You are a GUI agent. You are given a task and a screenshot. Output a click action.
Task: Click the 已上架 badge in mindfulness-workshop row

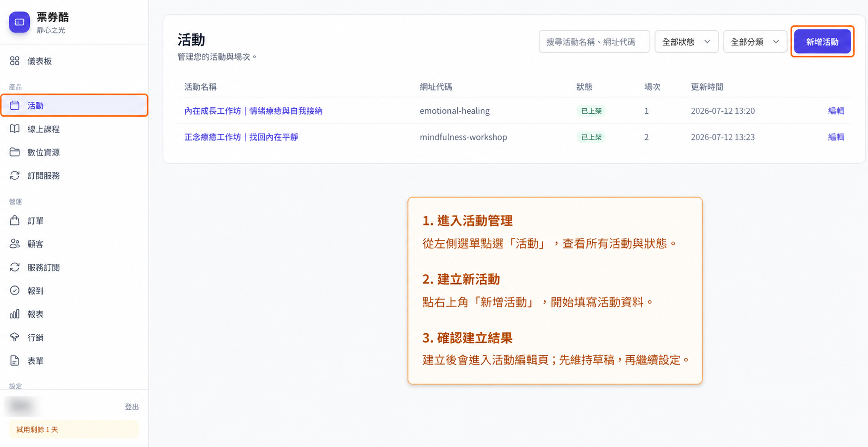coord(591,137)
